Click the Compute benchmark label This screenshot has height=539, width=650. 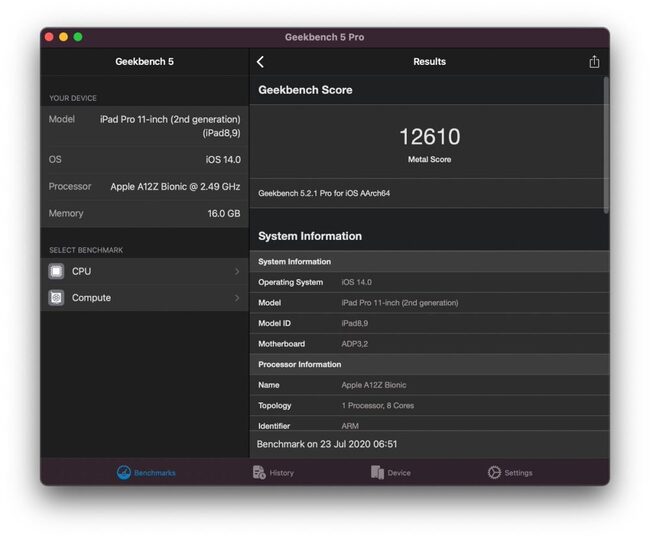tap(91, 298)
